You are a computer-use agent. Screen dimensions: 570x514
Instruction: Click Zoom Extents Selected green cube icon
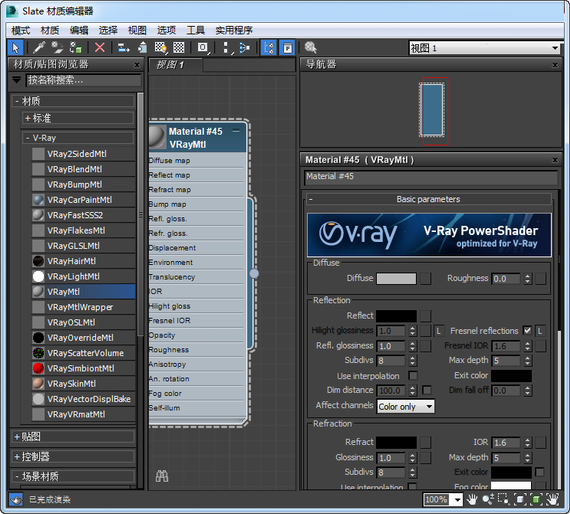536,499
